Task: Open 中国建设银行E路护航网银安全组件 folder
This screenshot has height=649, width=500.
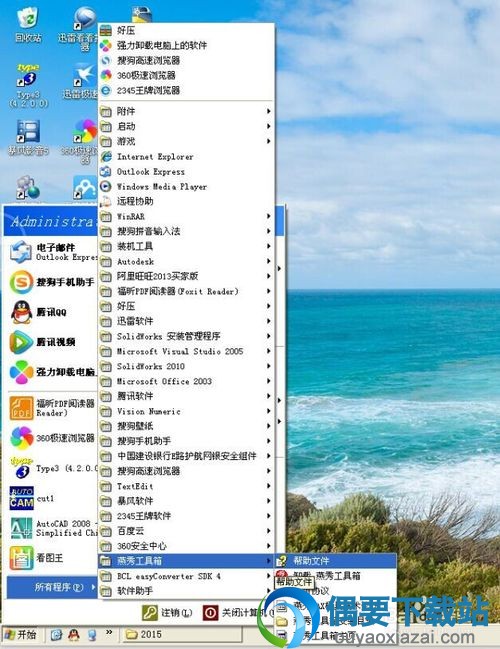Action: 186,456
